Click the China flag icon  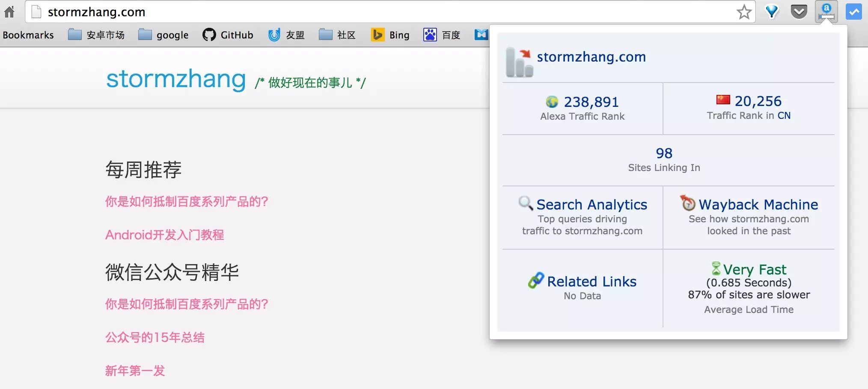pos(723,100)
